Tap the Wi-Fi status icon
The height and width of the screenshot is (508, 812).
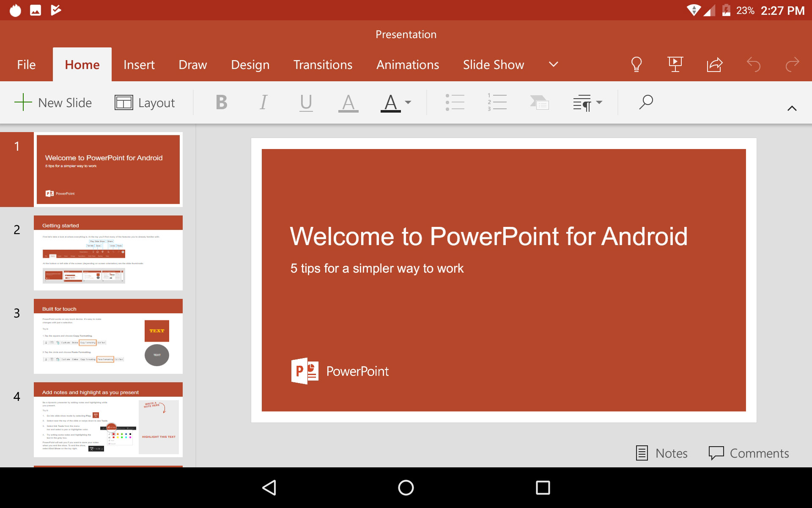694,10
